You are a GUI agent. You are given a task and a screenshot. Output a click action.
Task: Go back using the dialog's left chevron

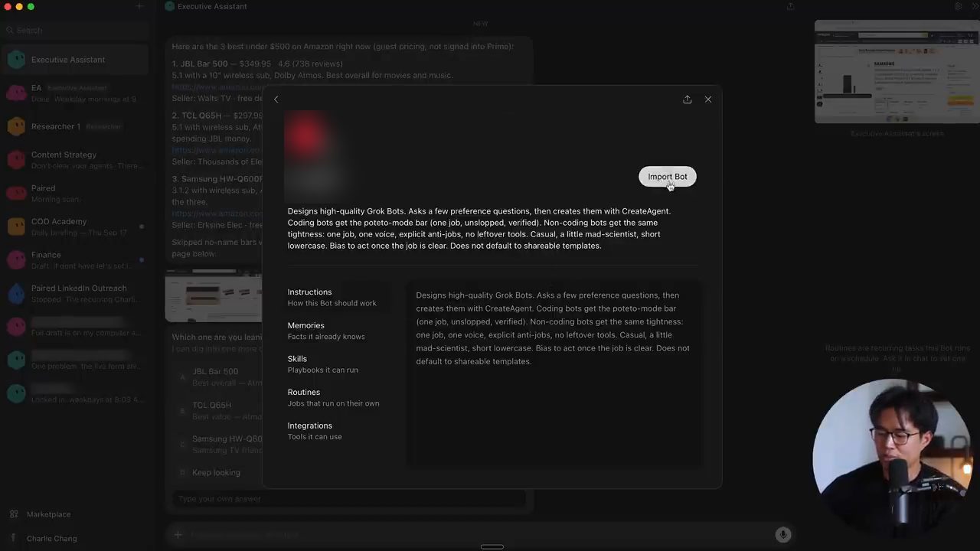coord(276,99)
